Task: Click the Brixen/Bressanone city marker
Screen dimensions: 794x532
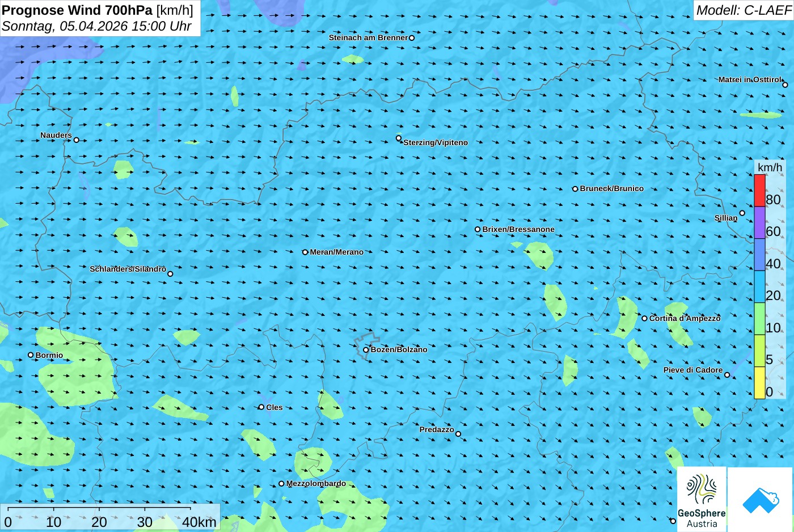Action: tap(478, 230)
